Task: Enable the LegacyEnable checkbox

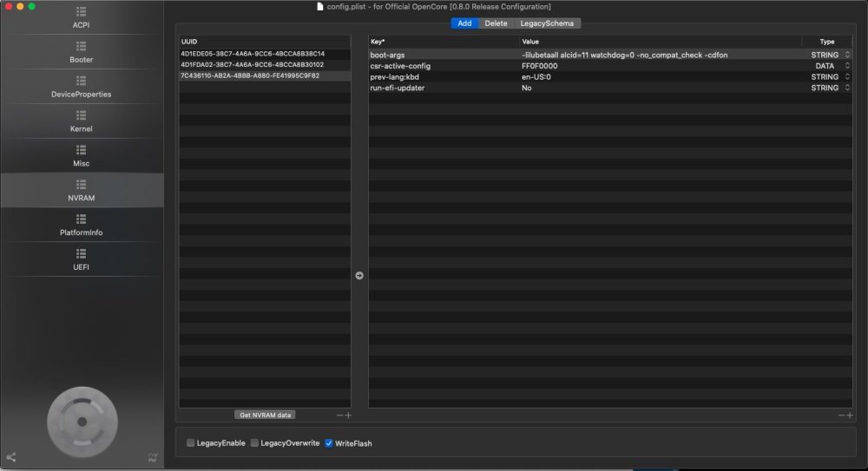Action: pyautogui.click(x=190, y=442)
